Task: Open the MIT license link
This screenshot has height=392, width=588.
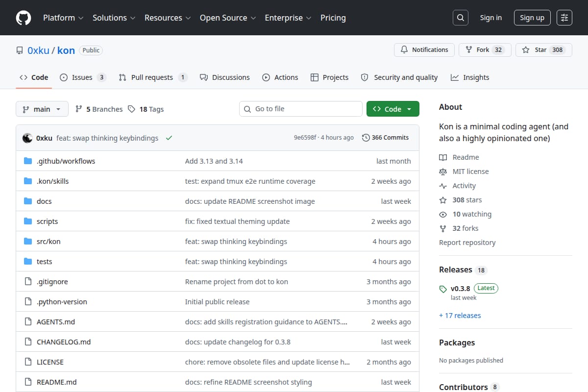Action: click(470, 171)
